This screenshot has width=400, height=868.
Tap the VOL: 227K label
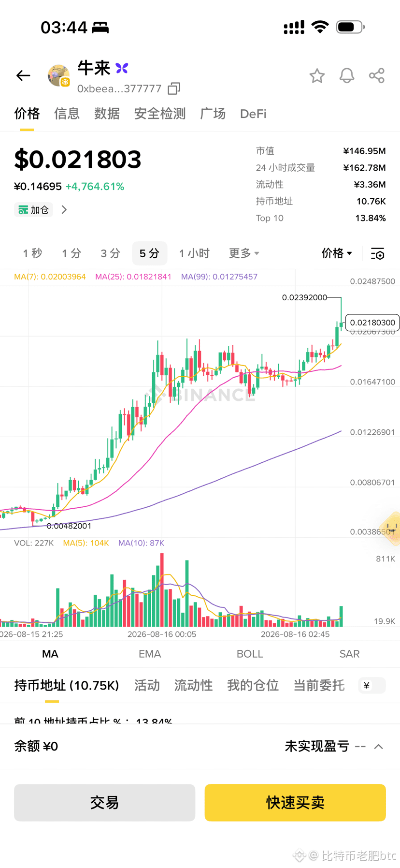[34, 543]
